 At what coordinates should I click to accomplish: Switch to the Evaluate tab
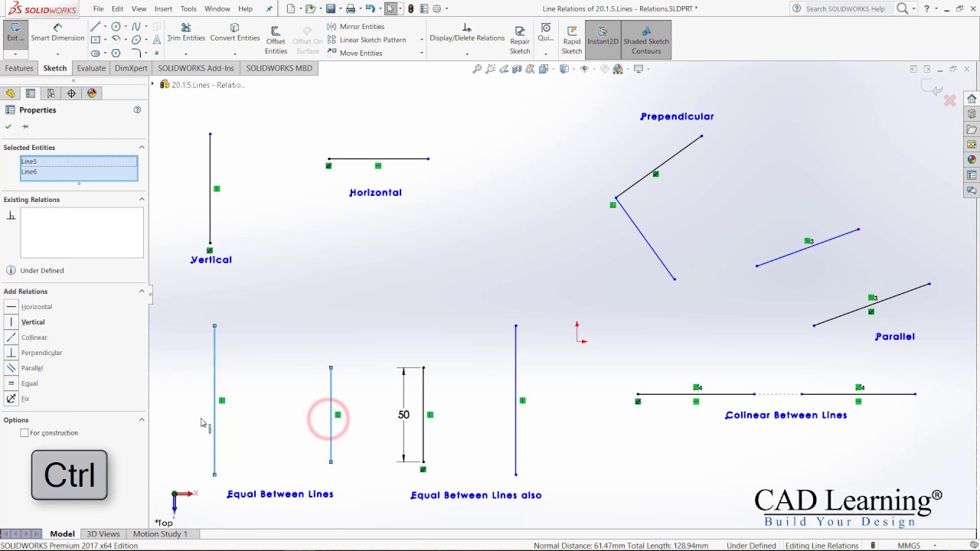[x=90, y=68]
